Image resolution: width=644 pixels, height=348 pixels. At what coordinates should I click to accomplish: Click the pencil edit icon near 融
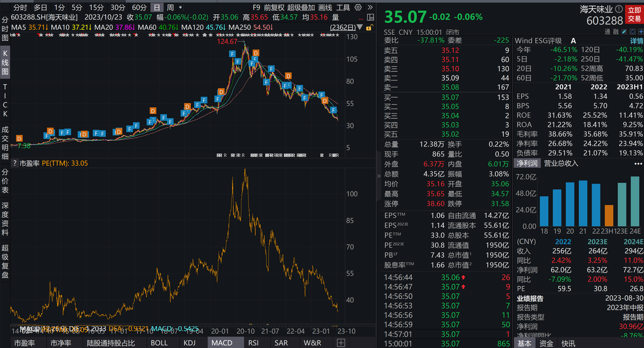[624, 31]
